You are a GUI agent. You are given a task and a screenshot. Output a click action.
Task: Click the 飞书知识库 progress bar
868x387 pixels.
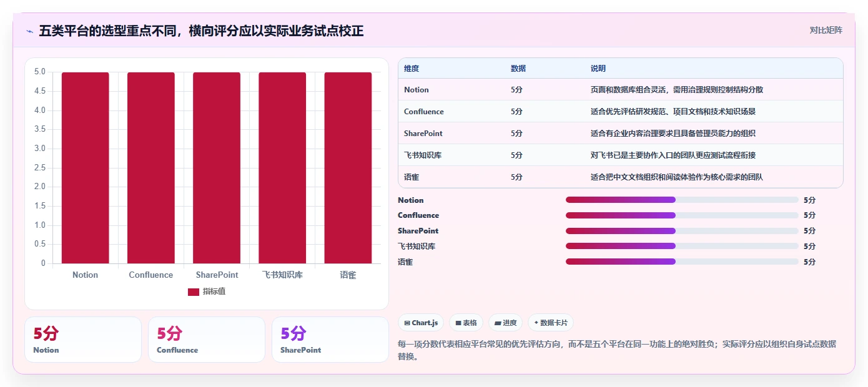682,246
